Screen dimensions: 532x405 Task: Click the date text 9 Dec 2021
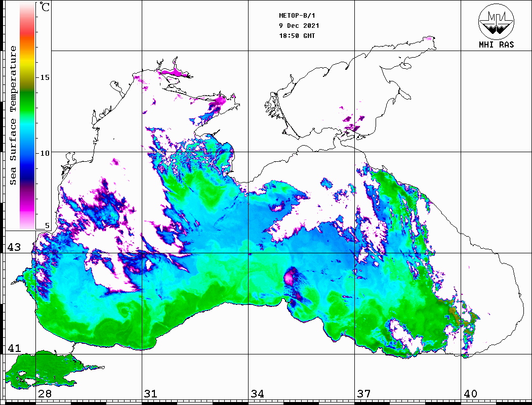(x=299, y=26)
